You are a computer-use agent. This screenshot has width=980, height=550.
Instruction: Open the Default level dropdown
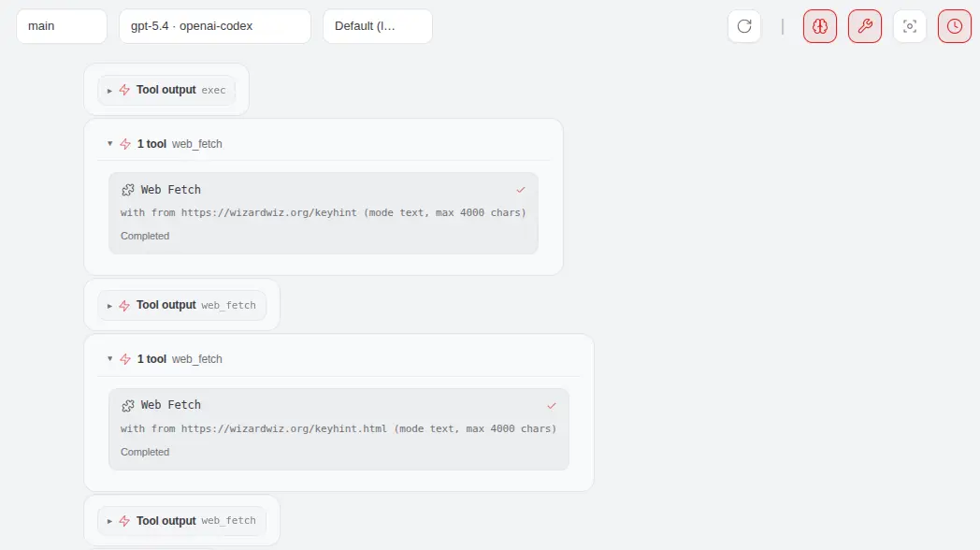point(377,26)
